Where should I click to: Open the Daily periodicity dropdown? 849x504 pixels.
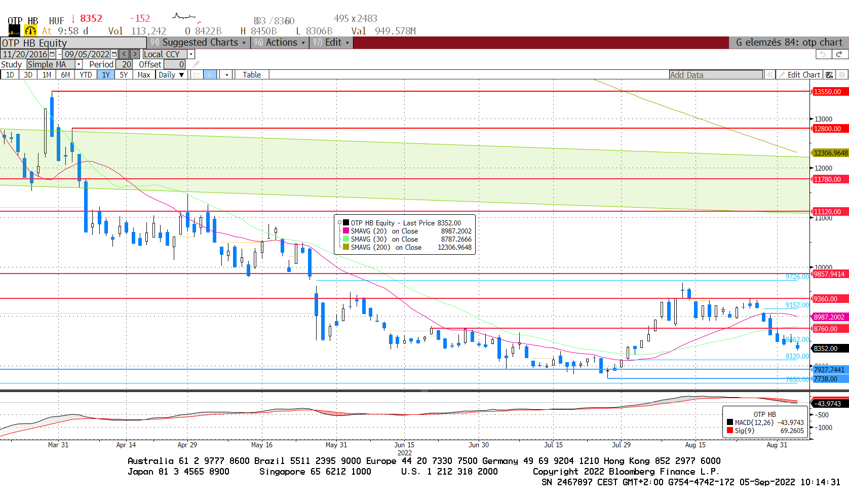click(x=171, y=75)
